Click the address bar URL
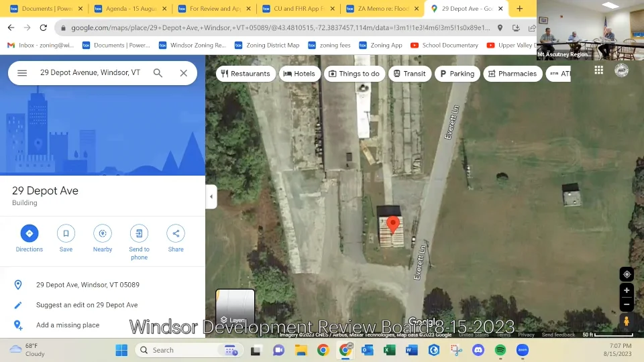This screenshot has height=362, width=644. click(280, 28)
